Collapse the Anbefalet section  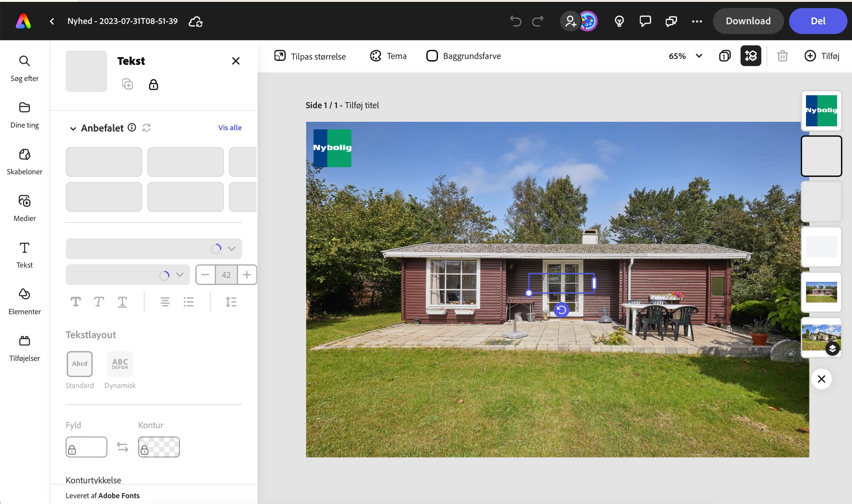pyautogui.click(x=73, y=128)
